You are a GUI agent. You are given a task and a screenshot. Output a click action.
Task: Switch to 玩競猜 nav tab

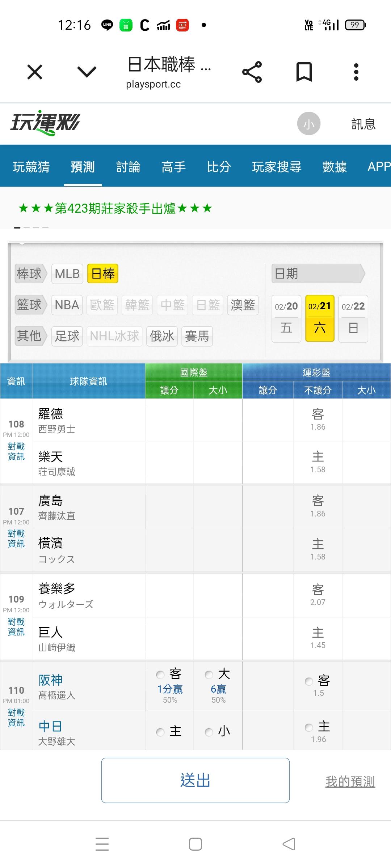31,167
